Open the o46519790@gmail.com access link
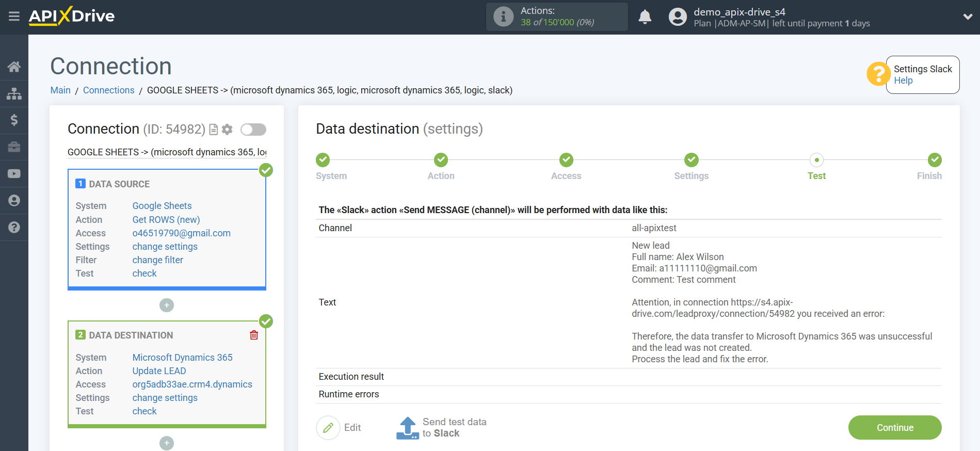 click(x=182, y=233)
